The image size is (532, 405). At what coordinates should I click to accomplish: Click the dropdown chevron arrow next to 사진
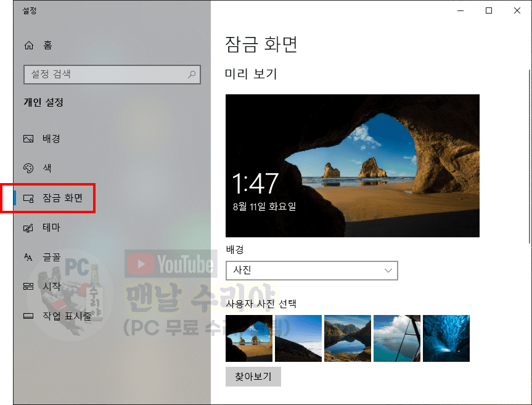[388, 271]
